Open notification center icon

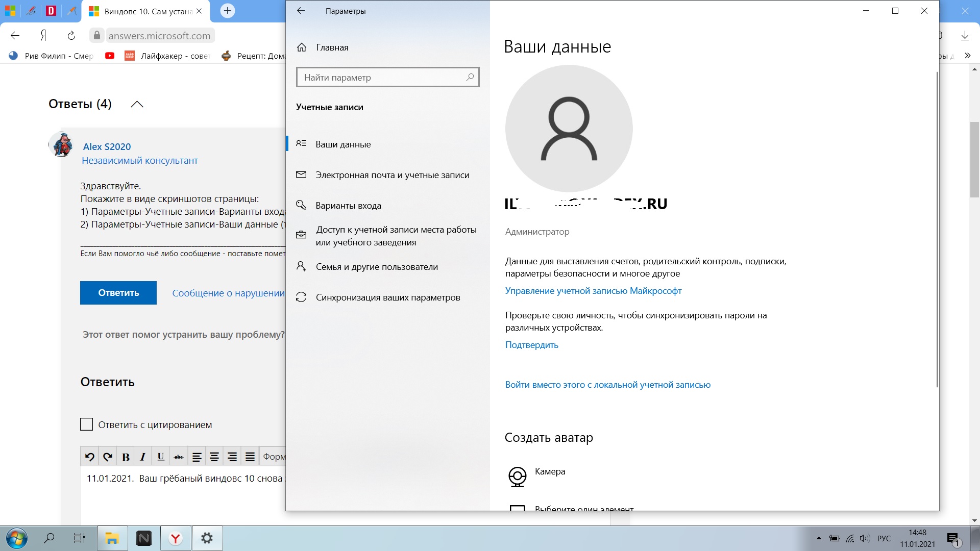tap(953, 539)
